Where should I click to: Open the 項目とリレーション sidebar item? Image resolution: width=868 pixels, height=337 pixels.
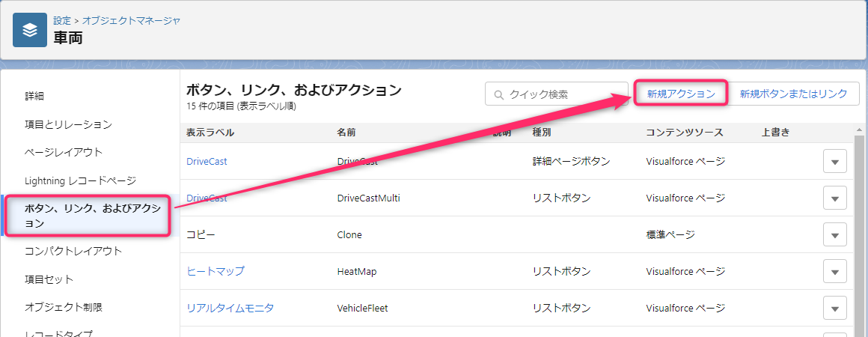69,125
